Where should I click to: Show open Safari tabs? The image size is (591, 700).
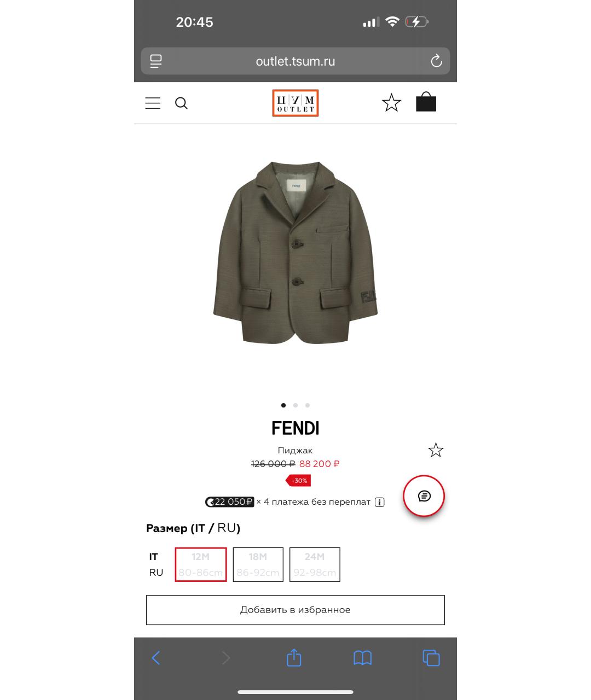pyautogui.click(x=431, y=658)
